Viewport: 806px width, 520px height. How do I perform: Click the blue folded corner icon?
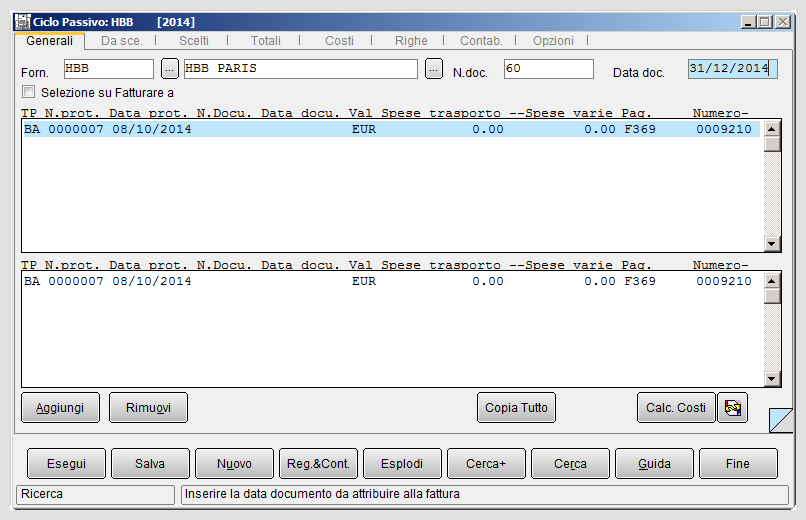pyautogui.click(x=781, y=420)
